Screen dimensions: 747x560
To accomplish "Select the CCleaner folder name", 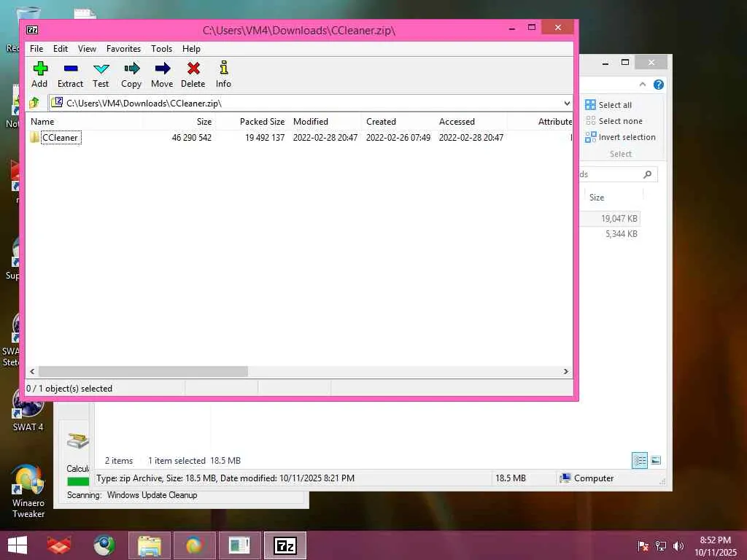I will [60, 138].
